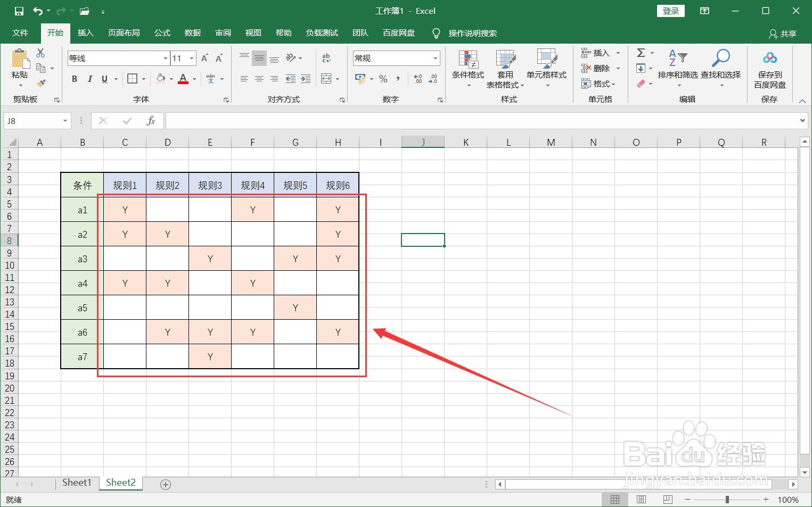Open 套用表格格式 table styles
The image size is (812, 507).
(505, 69)
